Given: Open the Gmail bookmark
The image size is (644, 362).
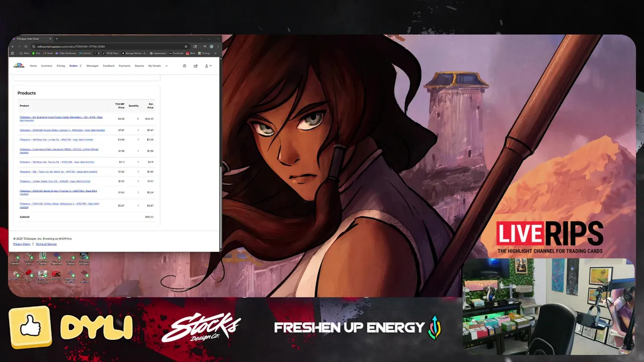Looking at the screenshot, I should point(48,53).
